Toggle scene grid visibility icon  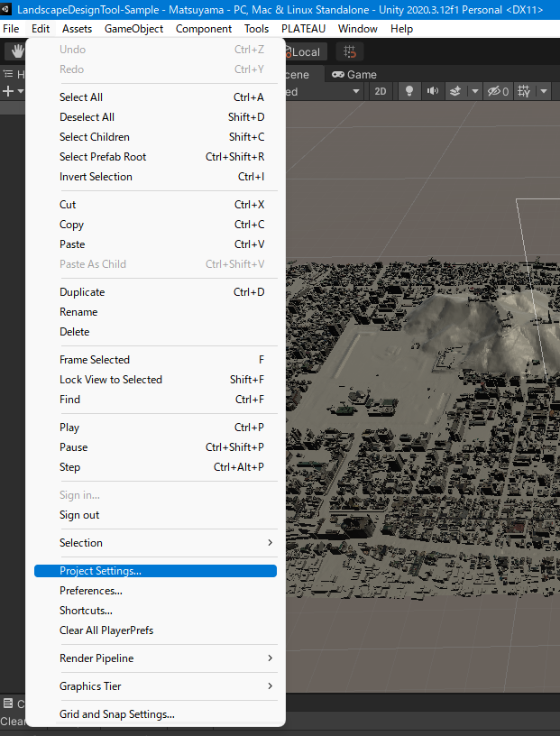point(525,91)
